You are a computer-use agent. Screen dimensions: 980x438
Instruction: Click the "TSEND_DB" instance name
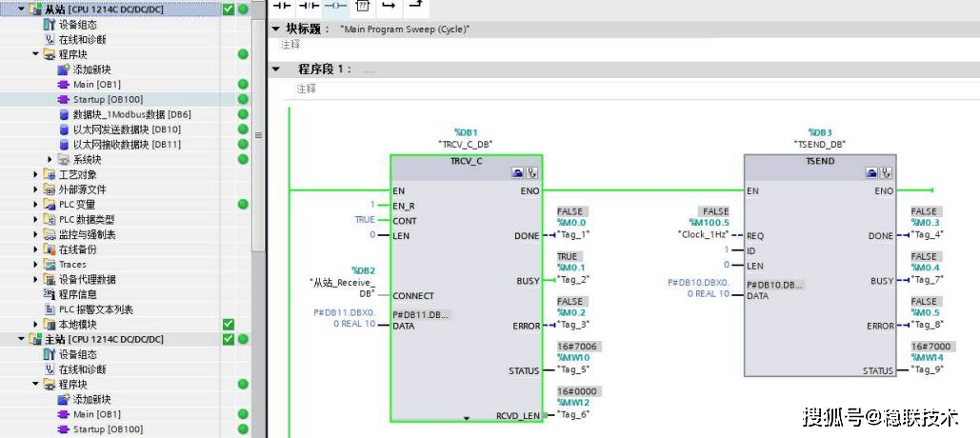coord(818,144)
